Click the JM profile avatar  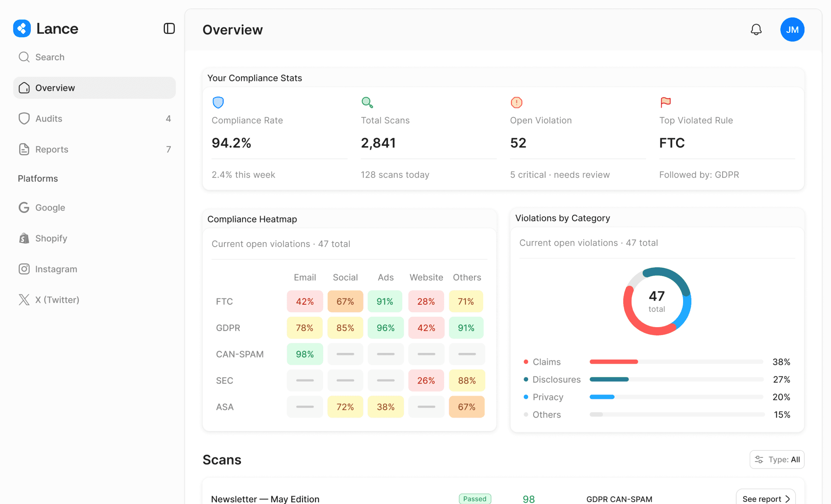coord(792,29)
